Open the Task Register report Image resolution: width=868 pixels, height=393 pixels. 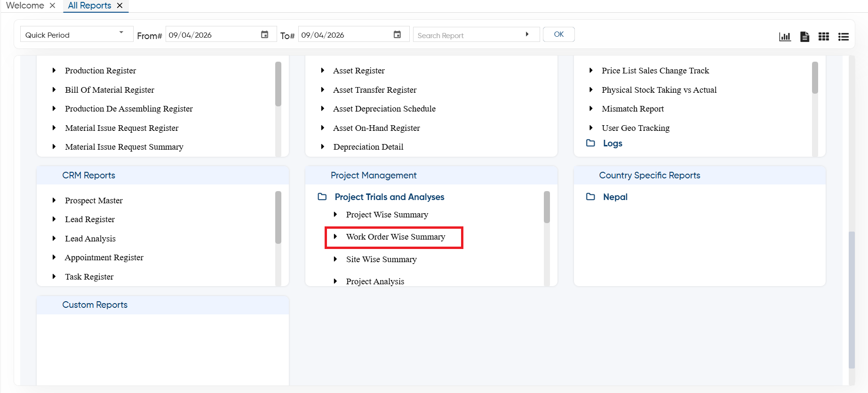pos(89,277)
